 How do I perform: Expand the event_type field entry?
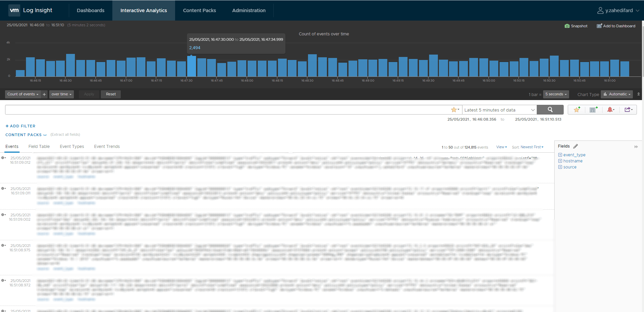tap(560, 155)
